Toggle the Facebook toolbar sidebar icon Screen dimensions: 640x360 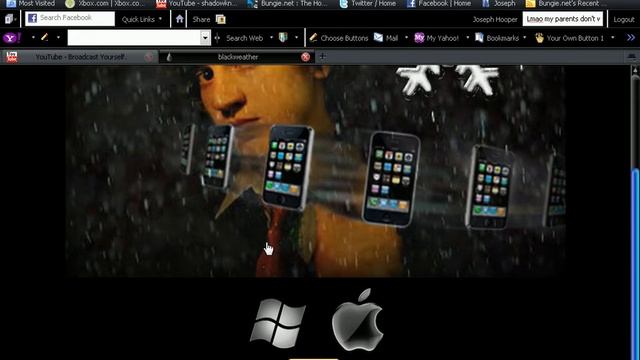10,19
